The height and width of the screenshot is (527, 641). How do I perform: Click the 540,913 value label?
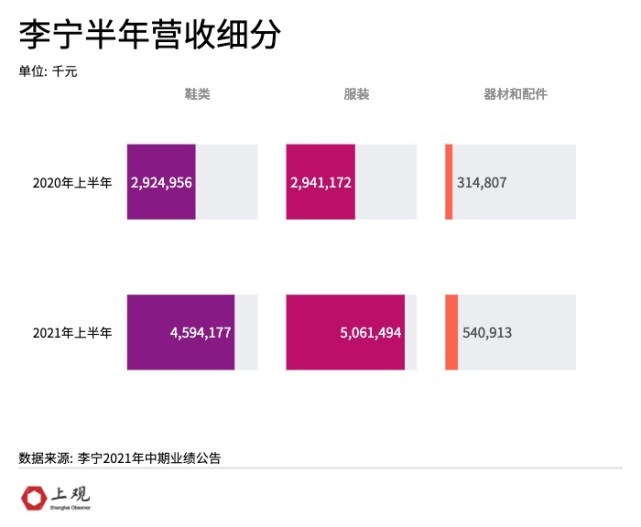[x=487, y=332]
